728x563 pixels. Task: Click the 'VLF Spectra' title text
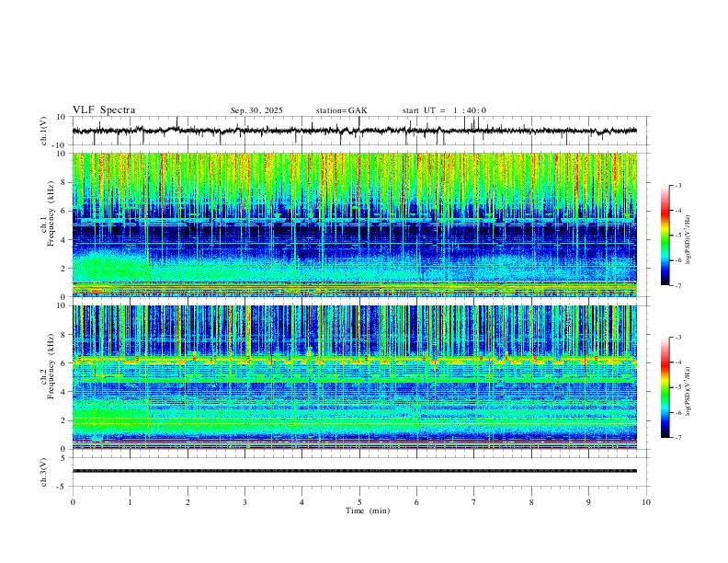click(x=104, y=110)
